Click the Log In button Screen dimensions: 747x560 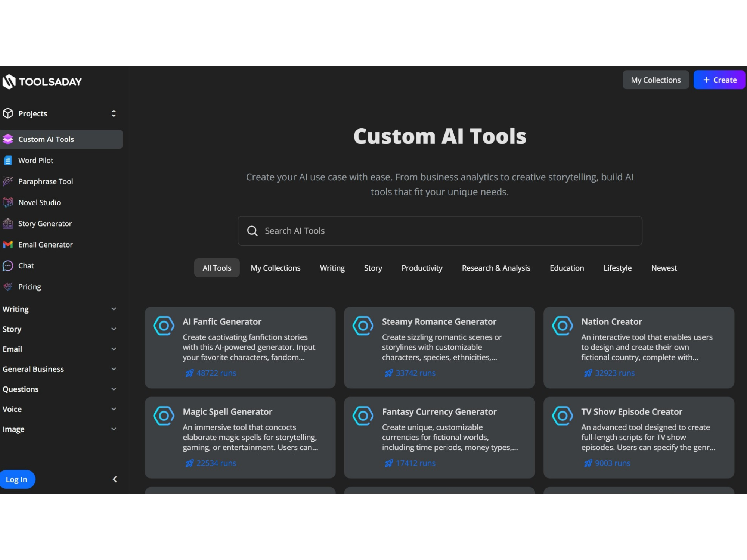pos(17,479)
